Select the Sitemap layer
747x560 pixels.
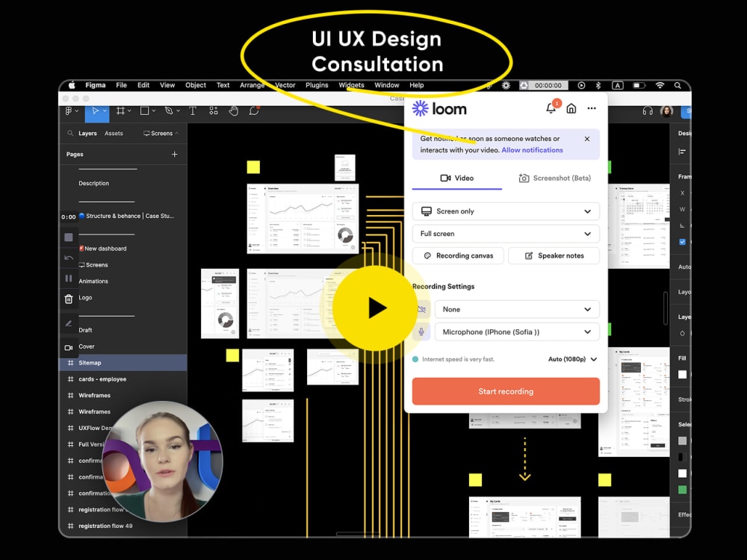point(123,363)
